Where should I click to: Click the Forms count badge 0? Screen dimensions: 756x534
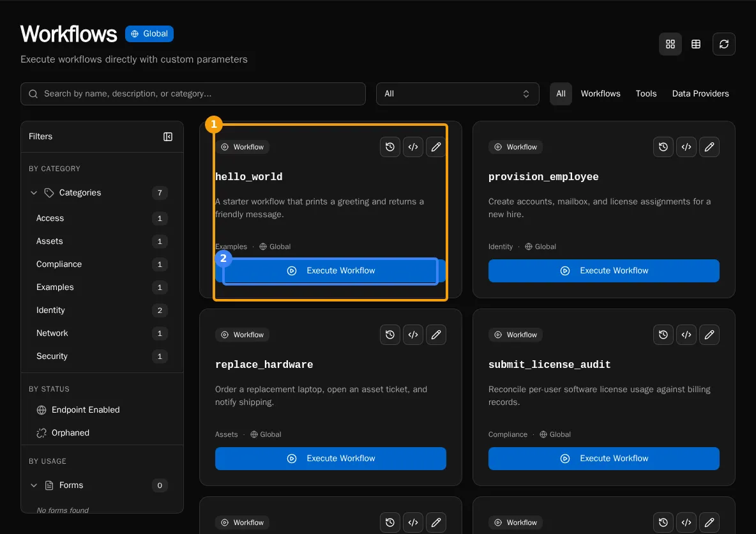(160, 485)
